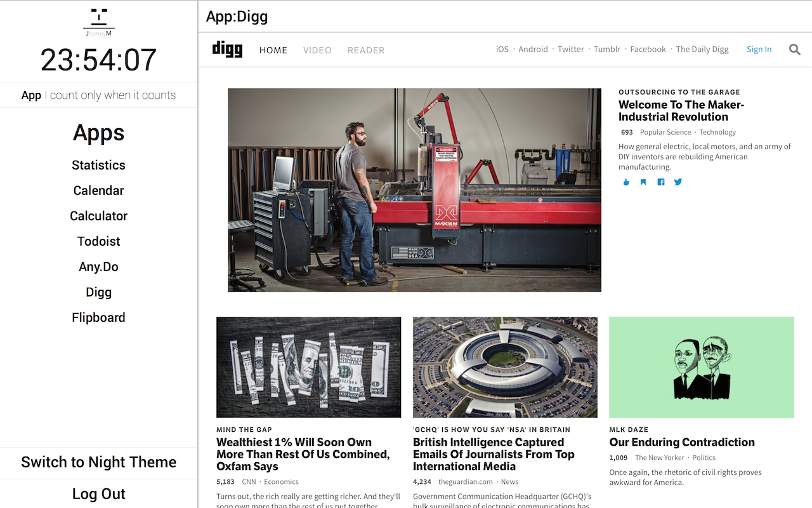The height and width of the screenshot is (508, 812).
Task: Click the bookmark save icon on featured story
Action: [x=643, y=182]
